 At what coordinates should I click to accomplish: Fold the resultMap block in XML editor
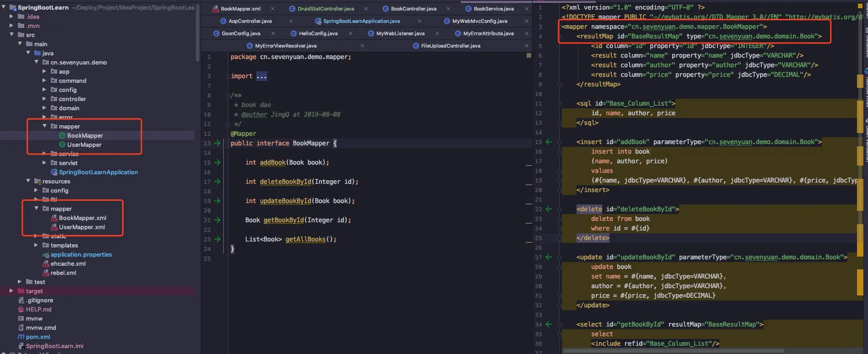tap(559, 36)
